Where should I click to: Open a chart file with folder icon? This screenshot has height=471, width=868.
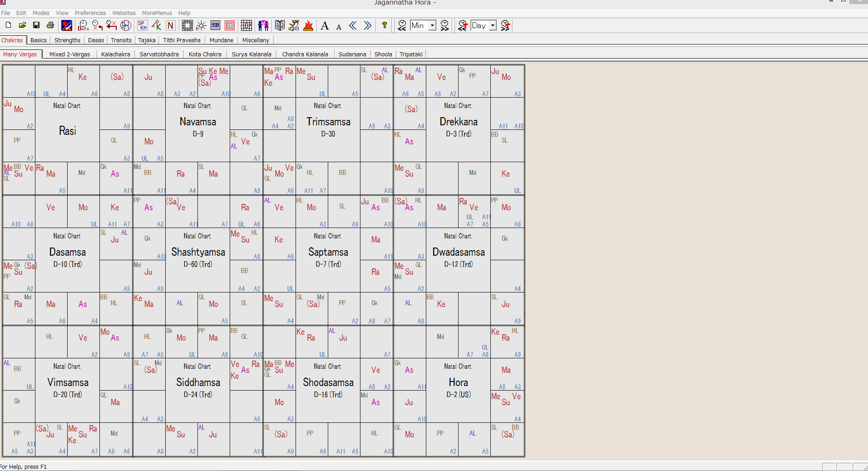click(22, 25)
